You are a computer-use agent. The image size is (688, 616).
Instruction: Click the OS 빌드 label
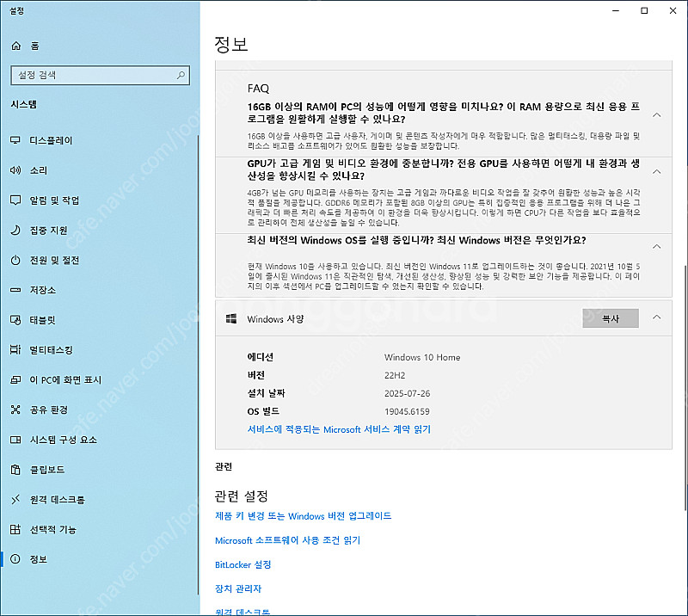pos(263,411)
